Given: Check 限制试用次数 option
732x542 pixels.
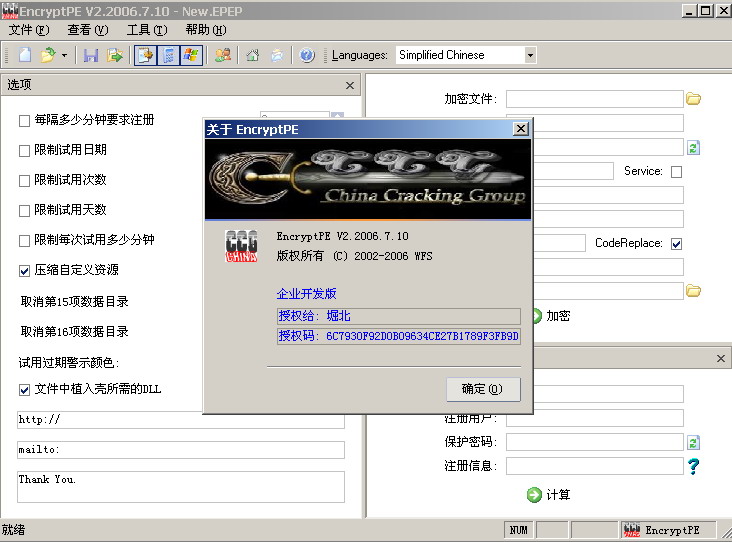Looking at the screenshot, I should 24,181.
